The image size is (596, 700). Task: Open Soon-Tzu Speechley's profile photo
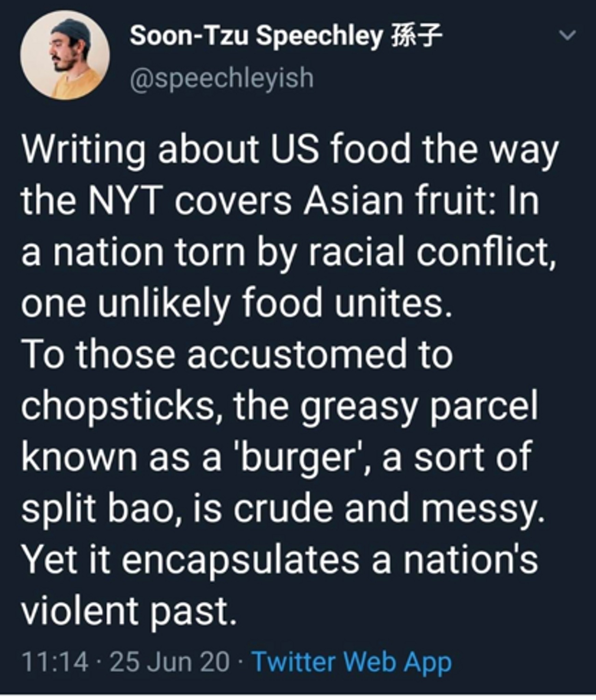tap(65, 55)
